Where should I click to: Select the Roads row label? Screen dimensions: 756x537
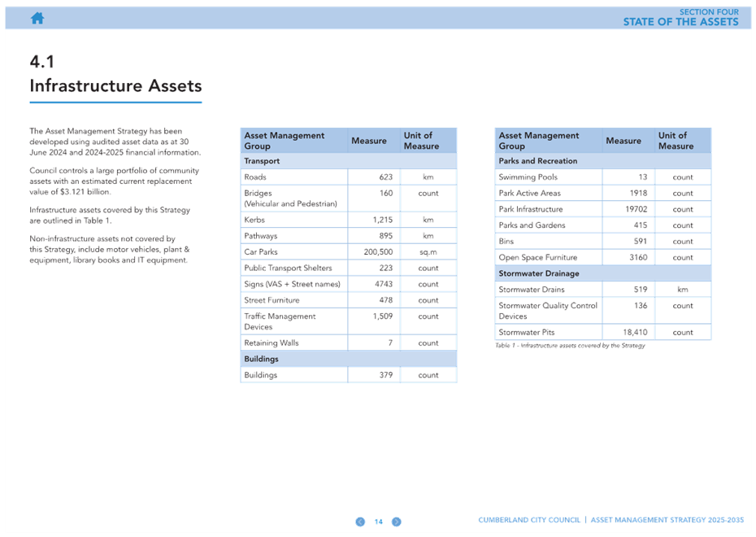point(255,177)
